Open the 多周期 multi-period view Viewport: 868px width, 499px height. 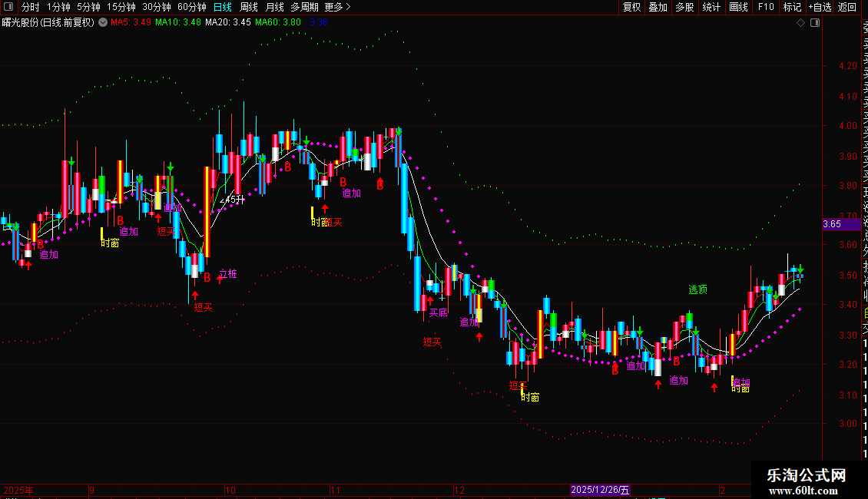coord(304,7)
